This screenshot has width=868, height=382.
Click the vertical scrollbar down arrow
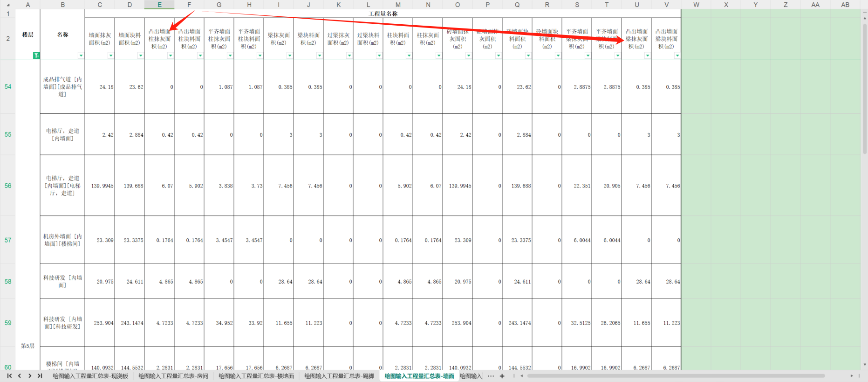865,365
